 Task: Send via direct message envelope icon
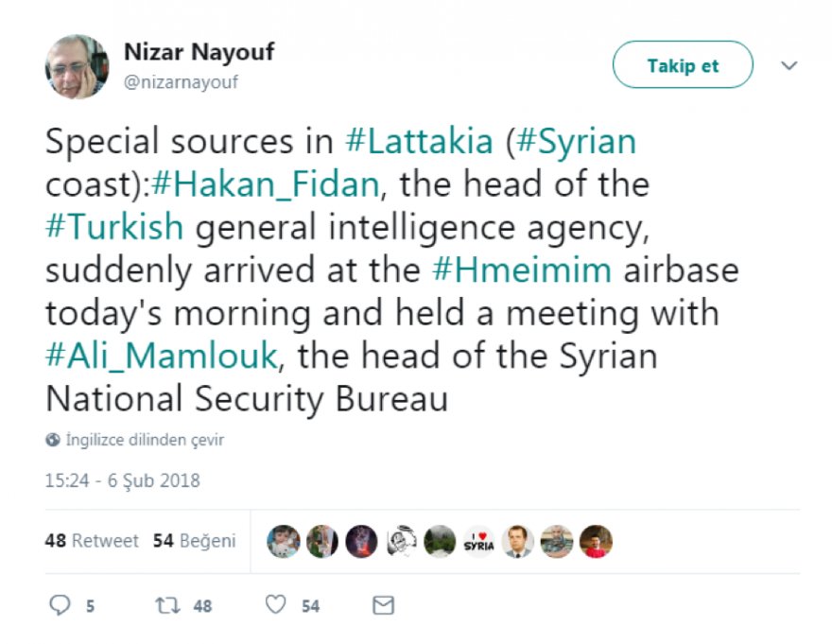[x=383, y=605]
